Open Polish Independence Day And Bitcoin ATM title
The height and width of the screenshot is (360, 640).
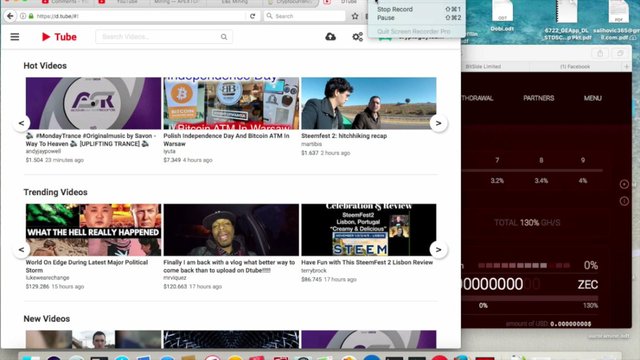pyautogui.click(x=227, y=140)
